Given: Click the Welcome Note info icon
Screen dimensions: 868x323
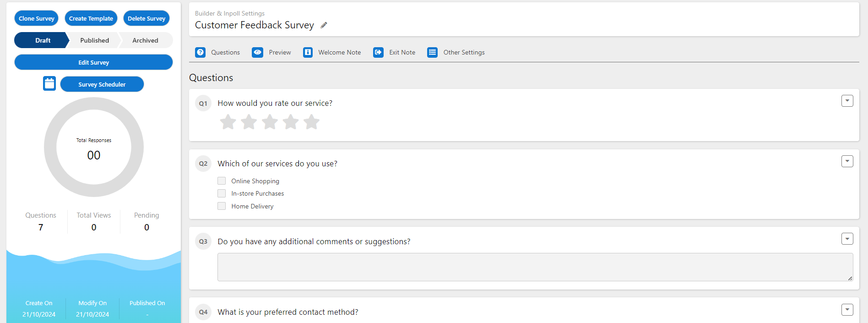Looking at the screenshot, I should pyautogui.click(x=308, y=52).
